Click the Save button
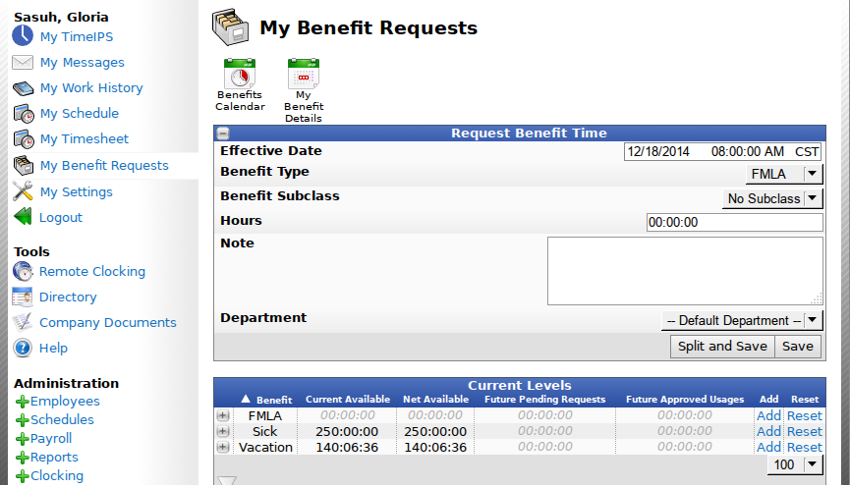 [797, 346]
